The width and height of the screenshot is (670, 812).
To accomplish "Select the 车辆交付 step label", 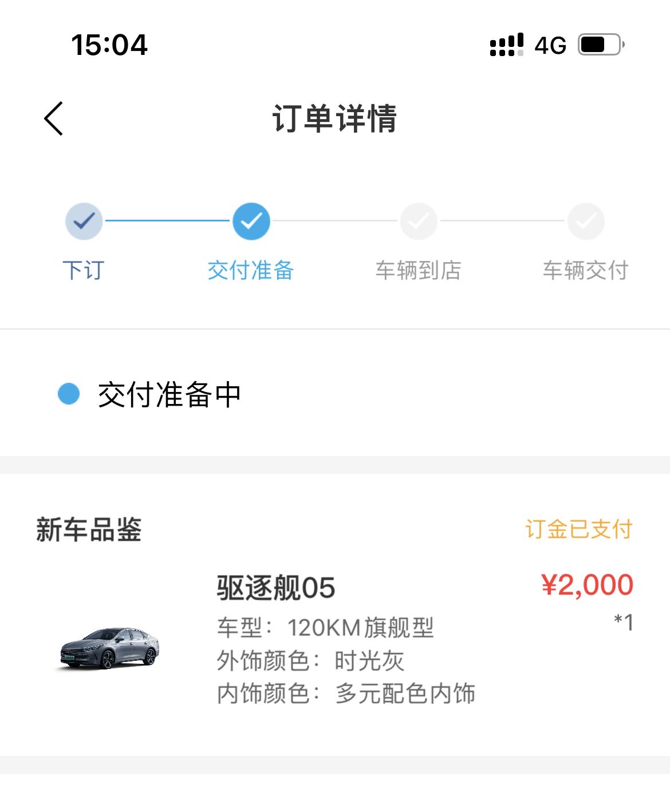I will tap(585, 270).
